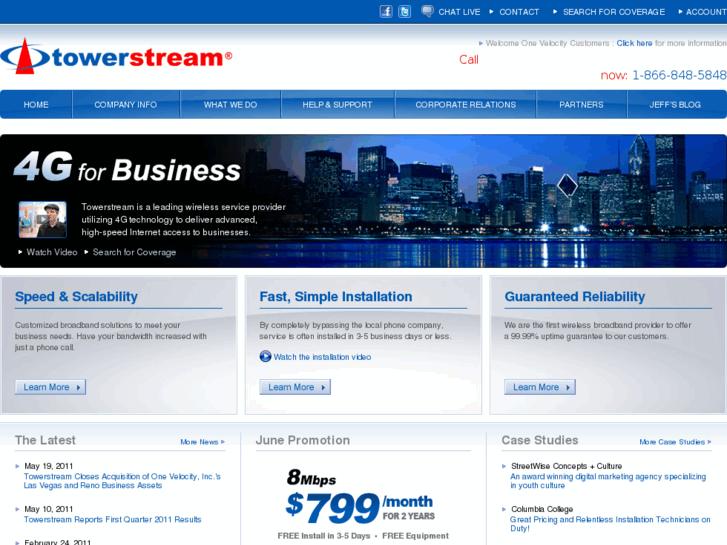Click Watch Video link in banner
The width and height of the screenshot is (727, 545).
(x=51, y=252)
